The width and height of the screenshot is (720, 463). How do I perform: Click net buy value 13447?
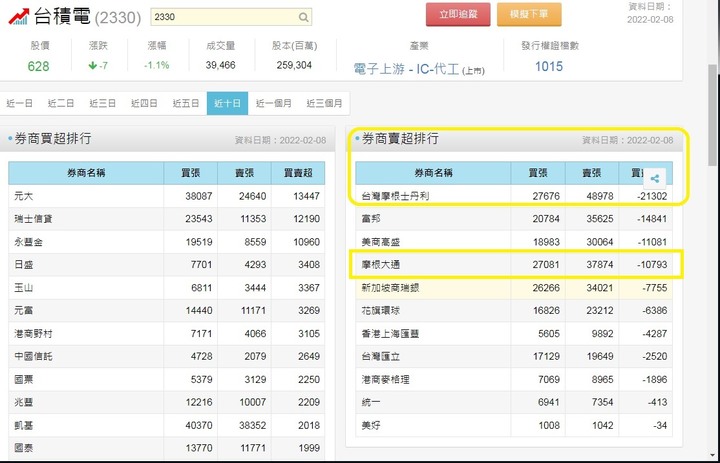tap(306, 196)
